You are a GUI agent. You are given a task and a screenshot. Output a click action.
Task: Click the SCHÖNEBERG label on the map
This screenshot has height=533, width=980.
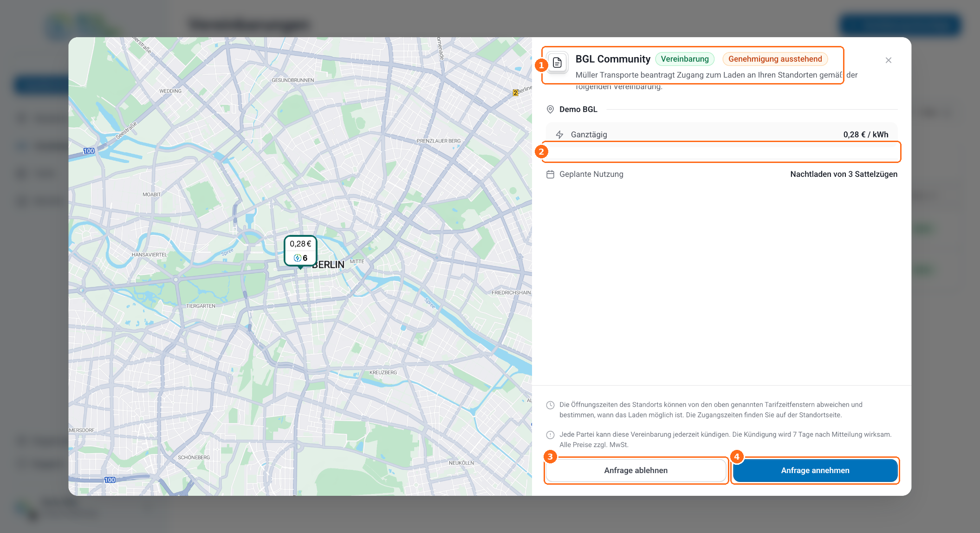coord(194,457)
